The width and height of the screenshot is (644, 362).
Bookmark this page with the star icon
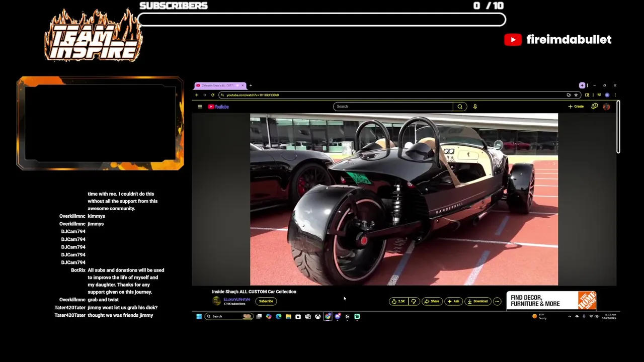(x=576, y=95)
